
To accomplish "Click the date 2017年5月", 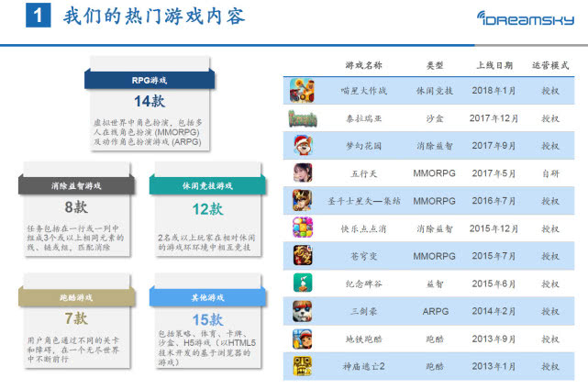I will pos(494,173).
